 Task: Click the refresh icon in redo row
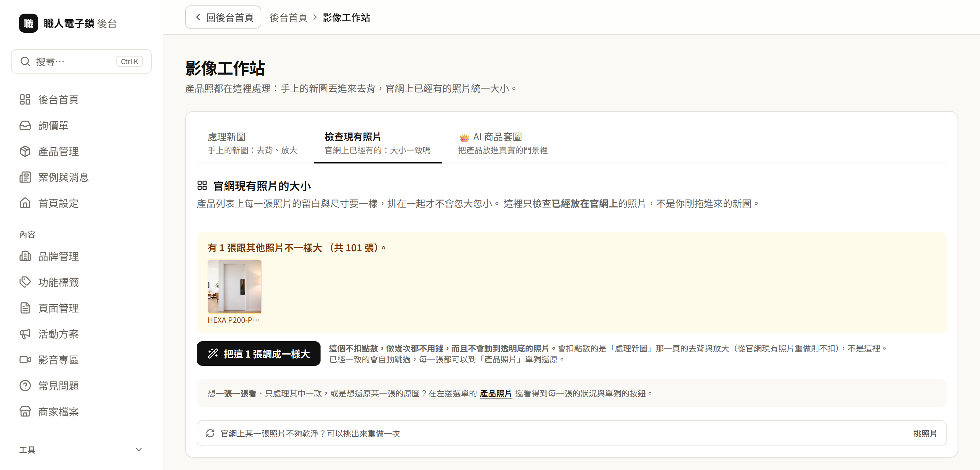point(210,434)
